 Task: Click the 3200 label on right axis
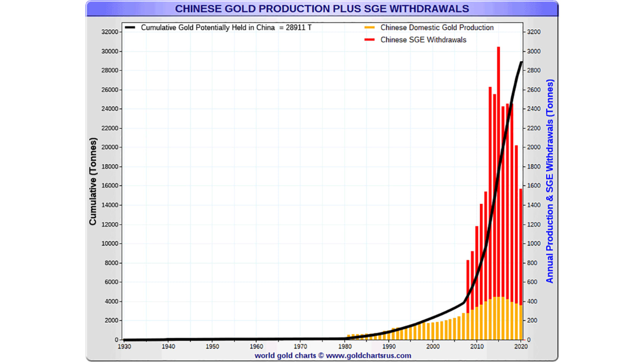coord(533,32)
